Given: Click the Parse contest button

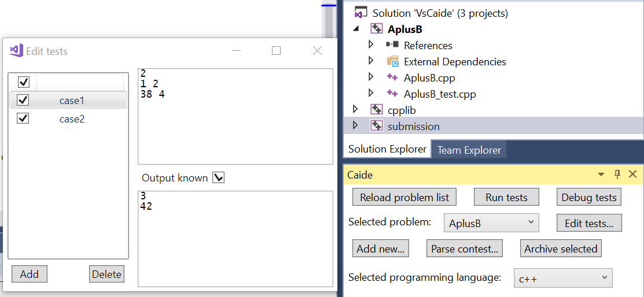Looking at the screenshot, I should [465, 249].
